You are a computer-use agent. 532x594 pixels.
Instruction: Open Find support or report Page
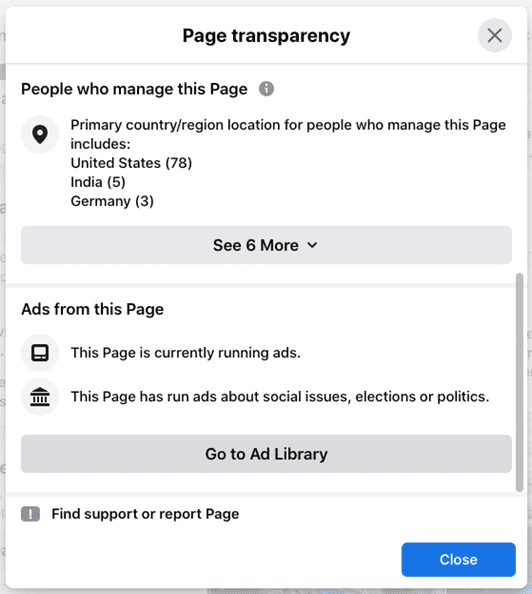(145, 514)
